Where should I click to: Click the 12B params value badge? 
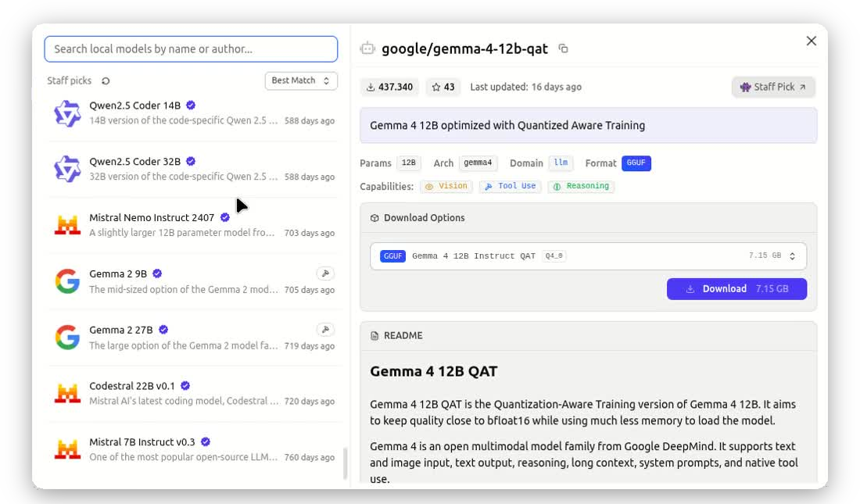409,163
